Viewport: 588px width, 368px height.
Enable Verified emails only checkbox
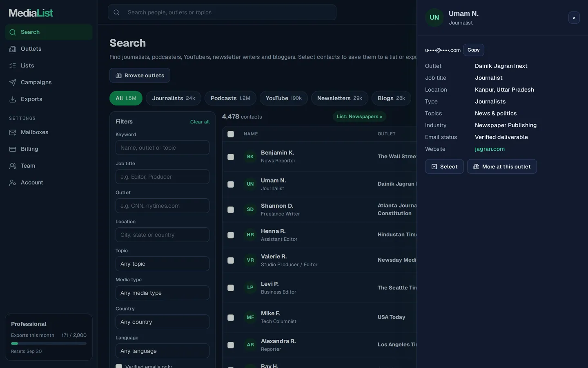pos(119,366)
